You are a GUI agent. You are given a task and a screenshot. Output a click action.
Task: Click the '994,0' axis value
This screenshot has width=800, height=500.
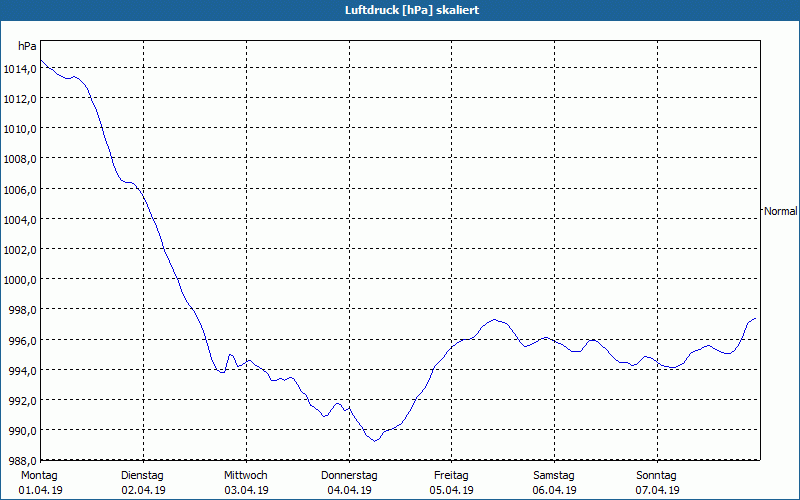point(23,371)
